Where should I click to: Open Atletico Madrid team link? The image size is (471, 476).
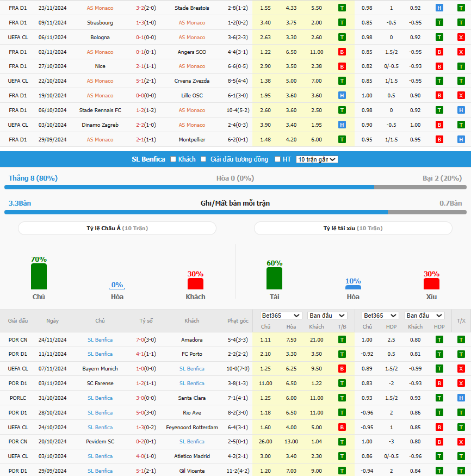[x=192, y=456]
